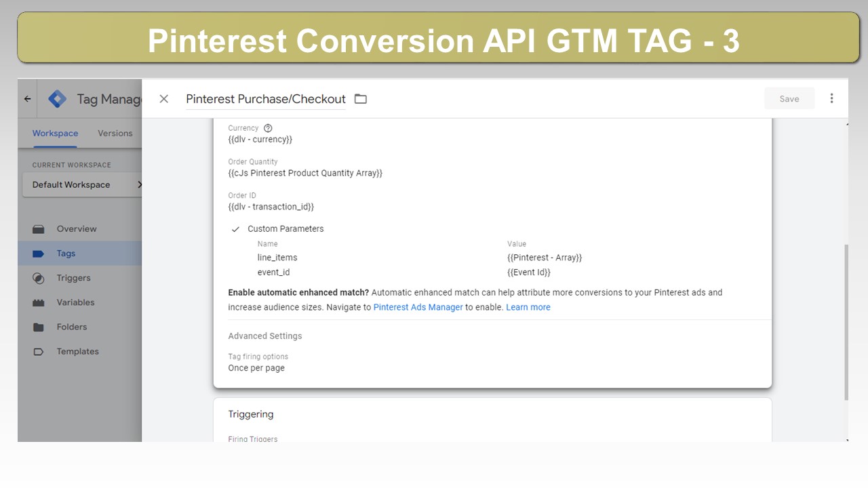The height and width of the screenshot is (488, 868).
Task: Click the Tag Manager diamond logo
Action: tap(58, 99)
